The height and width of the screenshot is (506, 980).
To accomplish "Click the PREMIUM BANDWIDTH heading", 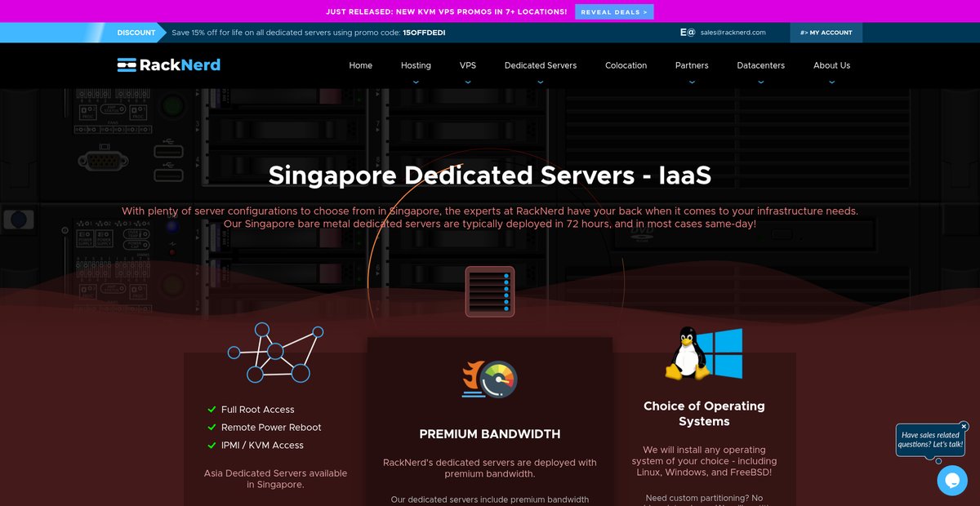I will (x=490, y=434).
